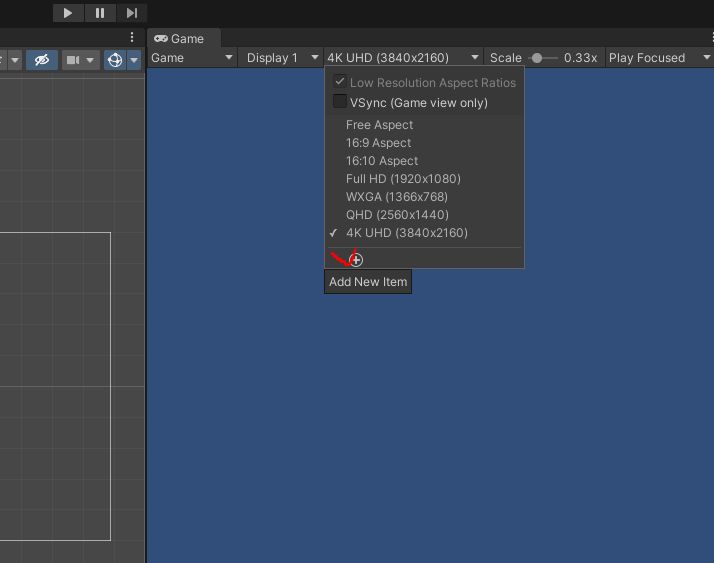Click the plus icon to add resolution

pyautogui.click(x=356, y=260)
